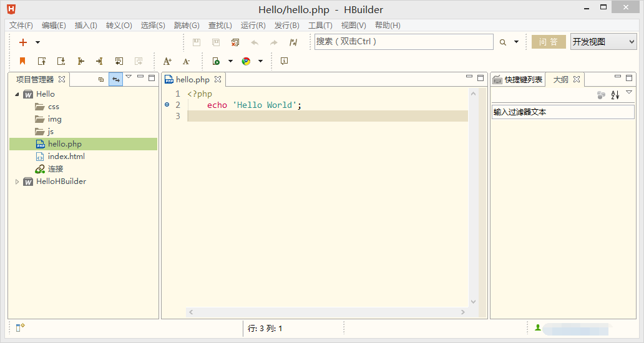Open the 发行(B) menu
This screenshot has height=343, width=644.
[286, 26]
